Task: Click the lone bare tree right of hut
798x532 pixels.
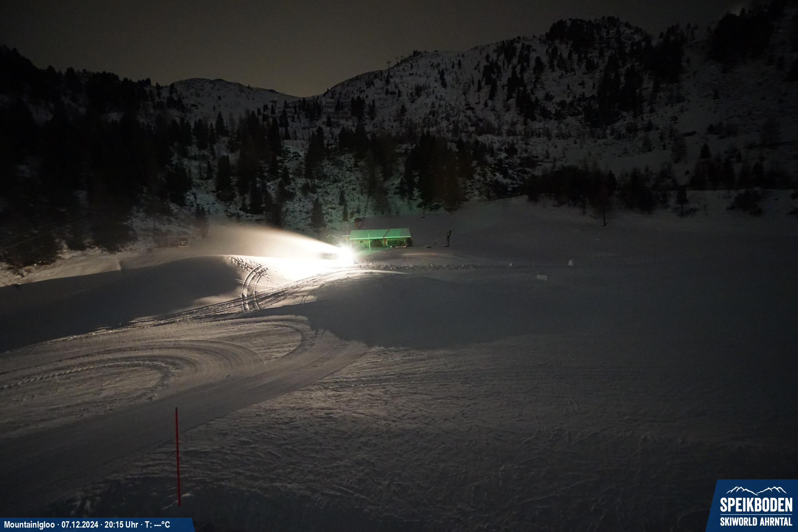Action: pos(604,214)
